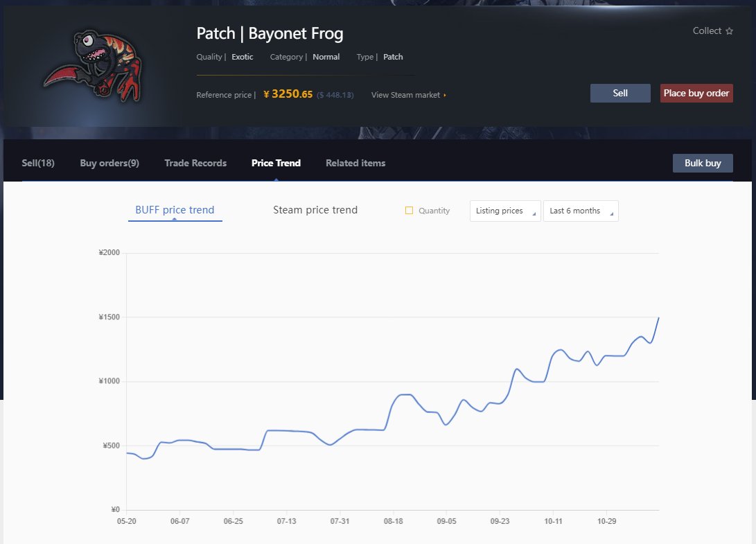Open the View Steam market link
This screenshot has height=544, width=756.
pos(408,95)
